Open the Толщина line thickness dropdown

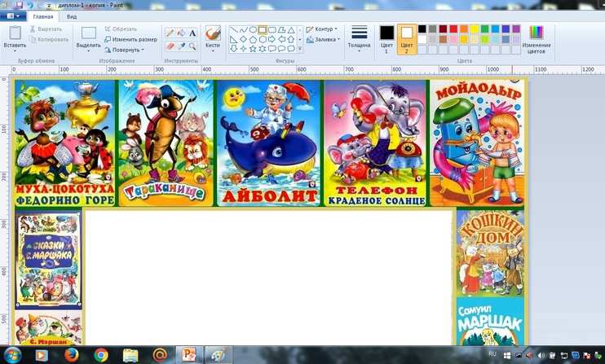359,39
